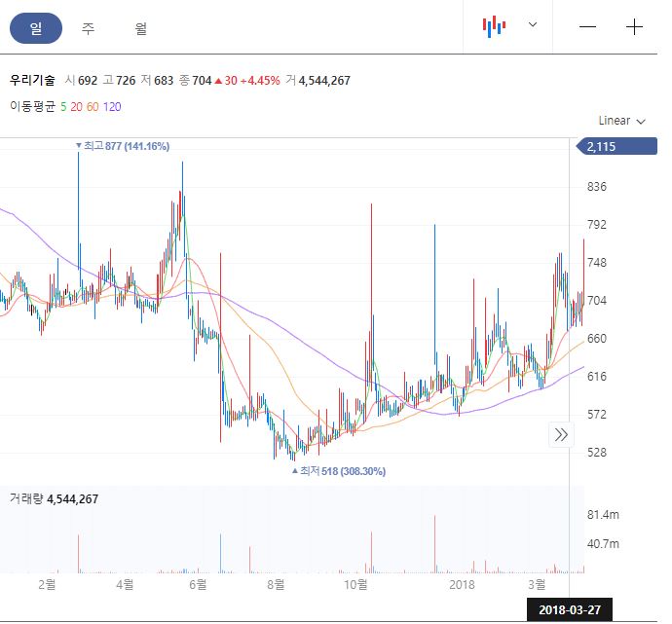
Task: Click the 2,115 price tag marker
Action: [616, 146]
